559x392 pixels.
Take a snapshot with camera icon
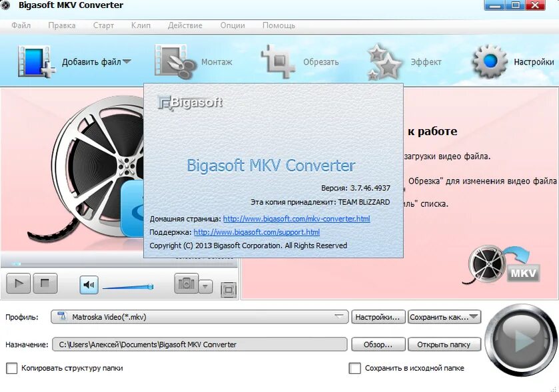coord(186,284)
